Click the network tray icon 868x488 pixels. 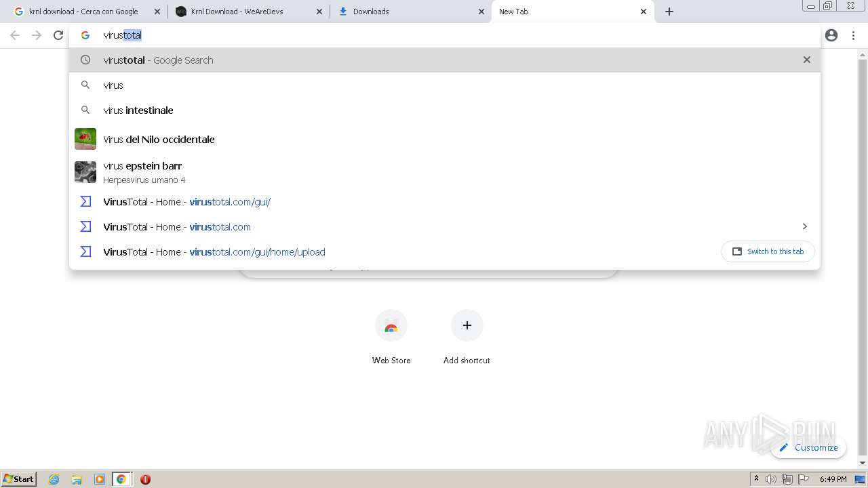pyautogui.click(x=787, y=479)
